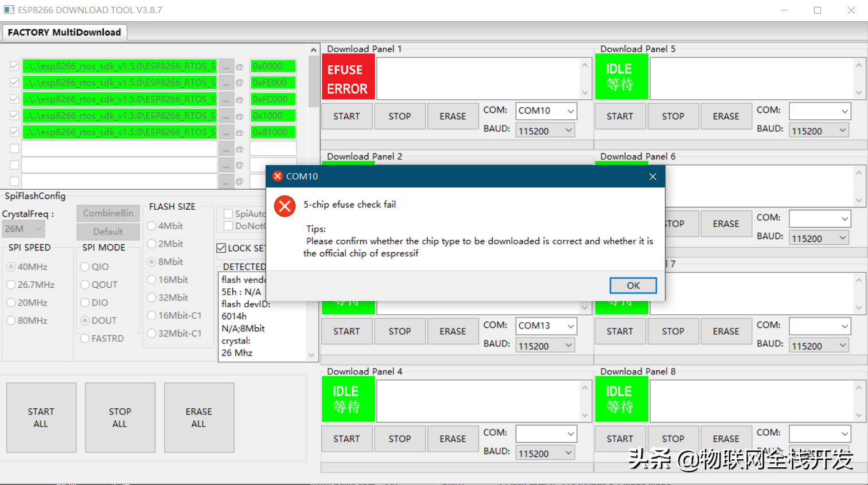Toggle checkbox for file at 0x1000
868x485 pixels.
click(14, 116)
